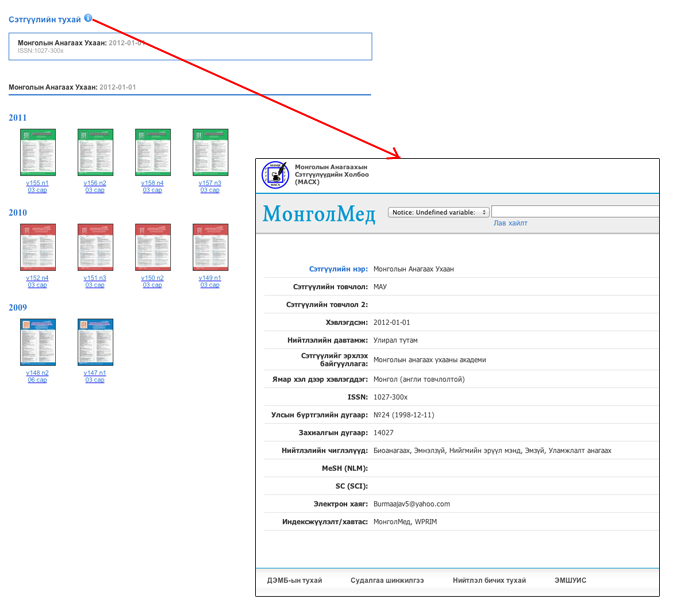Click the МонголМед, WPRIM index value
The height and width of the screenshot is (613, 680).
point(405,522)
